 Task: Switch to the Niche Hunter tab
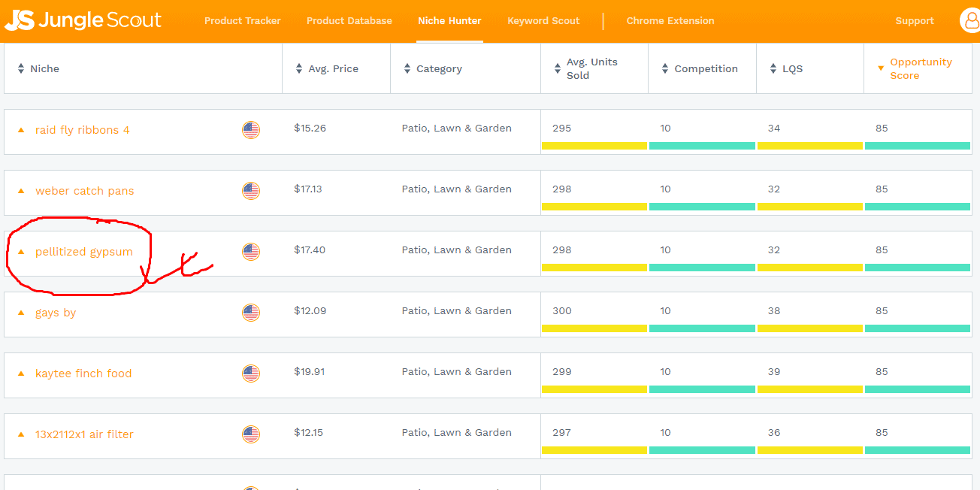pyautogui.click(x=449, y=21)
